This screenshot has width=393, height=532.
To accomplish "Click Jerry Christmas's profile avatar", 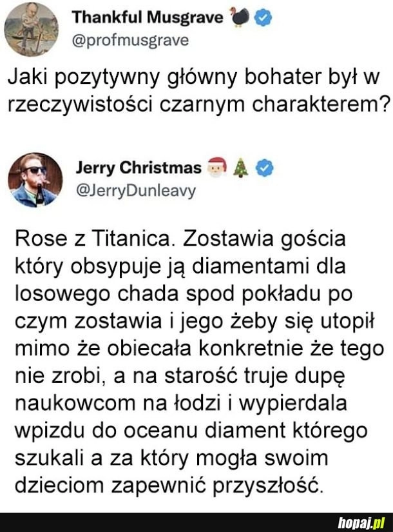I will [35, 180].
